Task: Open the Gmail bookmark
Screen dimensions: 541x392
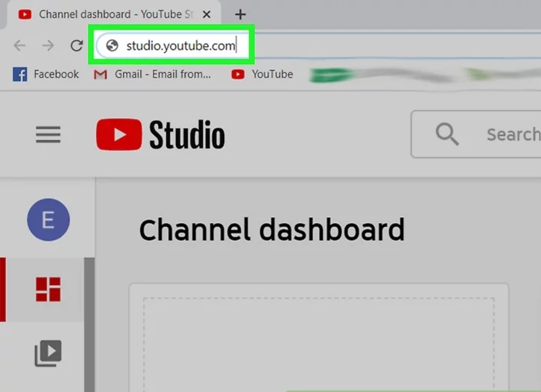Action: 152,74
